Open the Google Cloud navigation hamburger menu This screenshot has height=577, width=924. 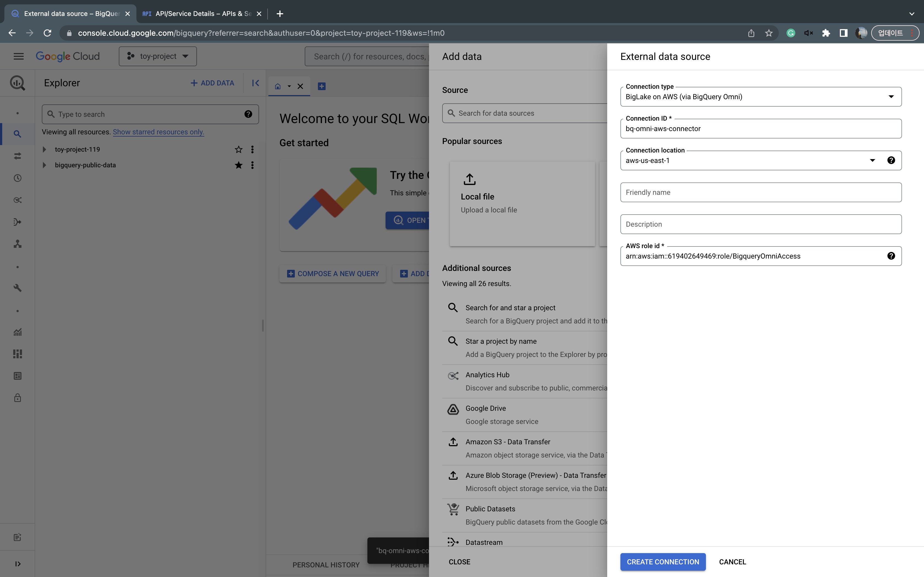(18, 57)
